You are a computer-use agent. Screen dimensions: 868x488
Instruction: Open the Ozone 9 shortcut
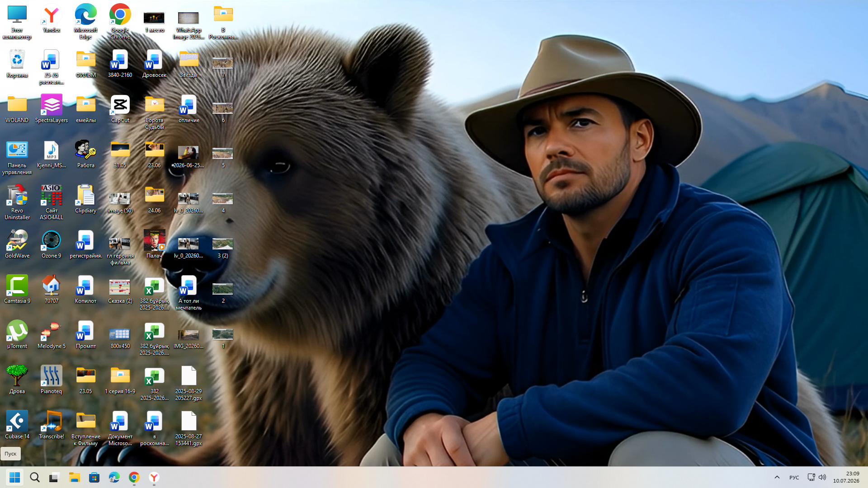[52, 244]
